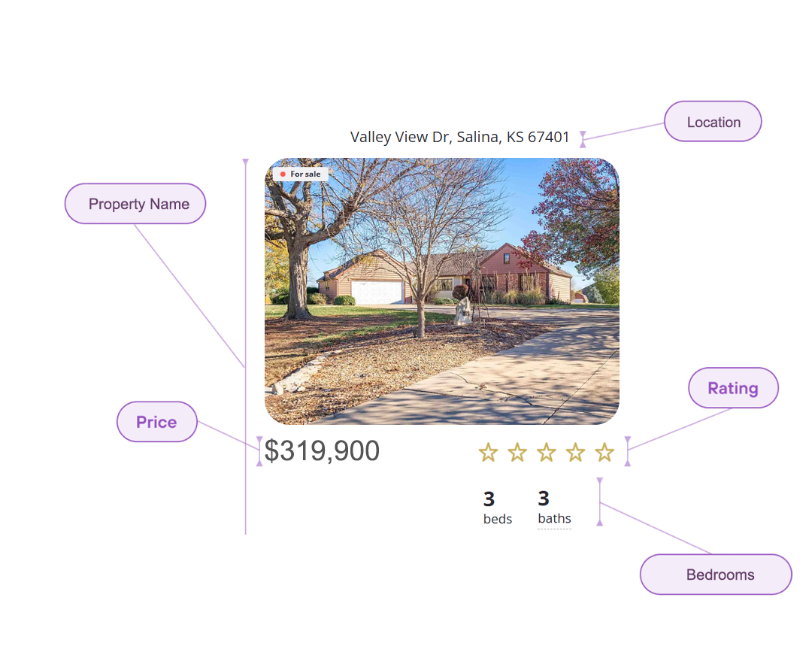Select the beds count text

click(x=489, y=499)
